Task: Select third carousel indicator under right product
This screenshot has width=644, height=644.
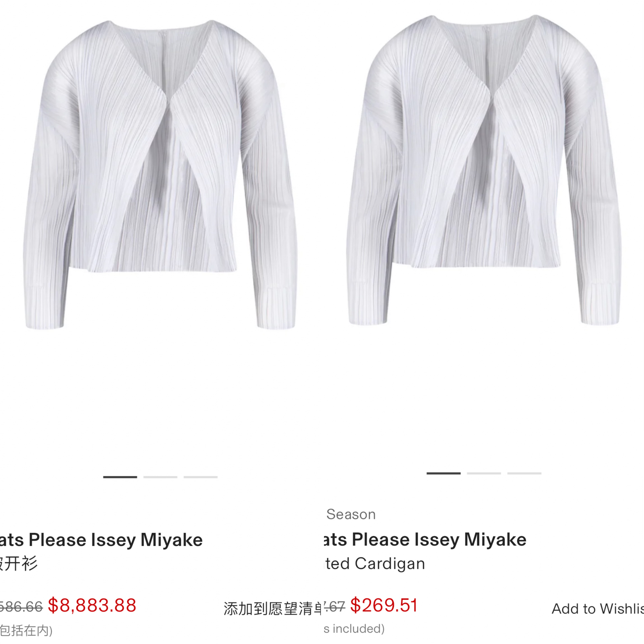Action: click(524, 473)
